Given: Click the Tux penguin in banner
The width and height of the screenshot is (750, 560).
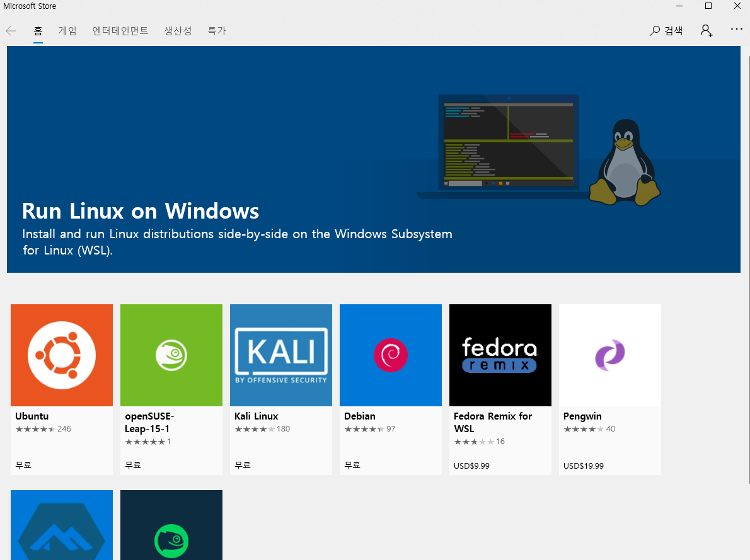Looking at the screenshot, I should [625, 163].
